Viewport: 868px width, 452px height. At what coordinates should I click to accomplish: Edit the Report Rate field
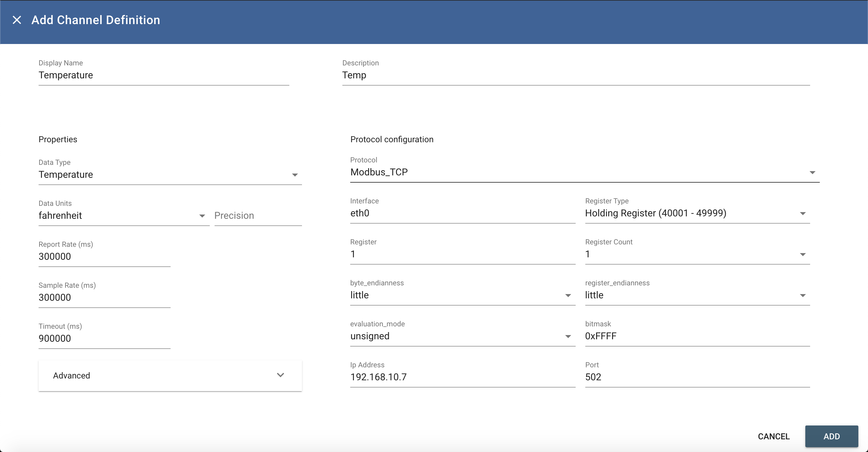click(105, 257)
